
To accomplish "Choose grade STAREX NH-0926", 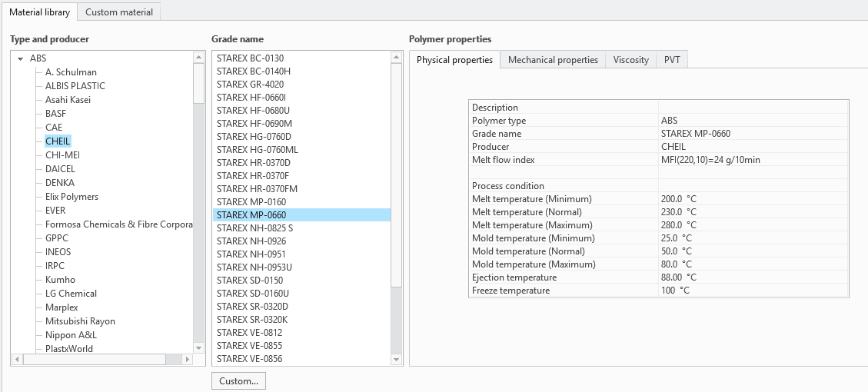I will [301, 241].
